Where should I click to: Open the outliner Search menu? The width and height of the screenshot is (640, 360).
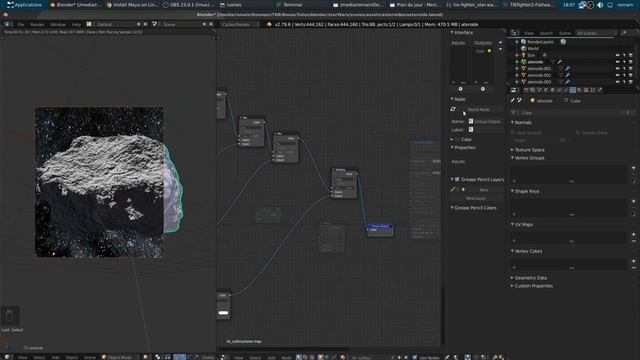tap(546, 33)
